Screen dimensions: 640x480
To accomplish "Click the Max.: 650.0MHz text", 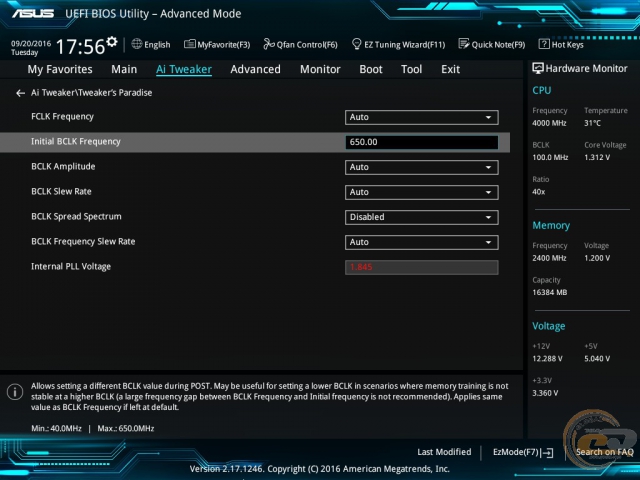I will click(126, 429).
